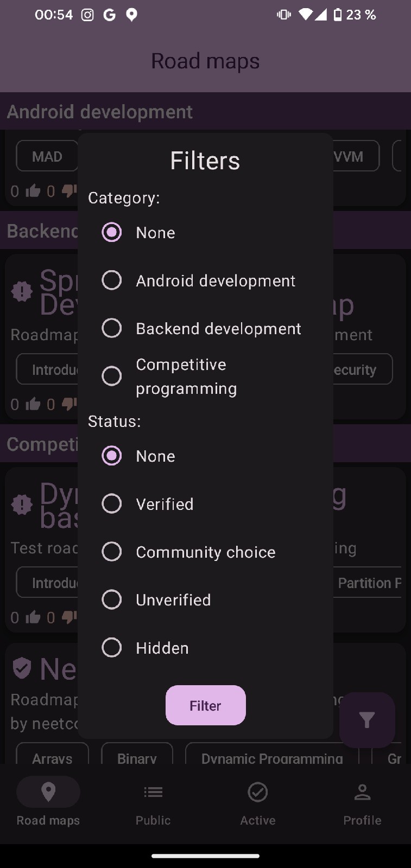Tap verified shield icon beside Ne roadmap
This screenshot has height=868, width=411.
[22, 668]
